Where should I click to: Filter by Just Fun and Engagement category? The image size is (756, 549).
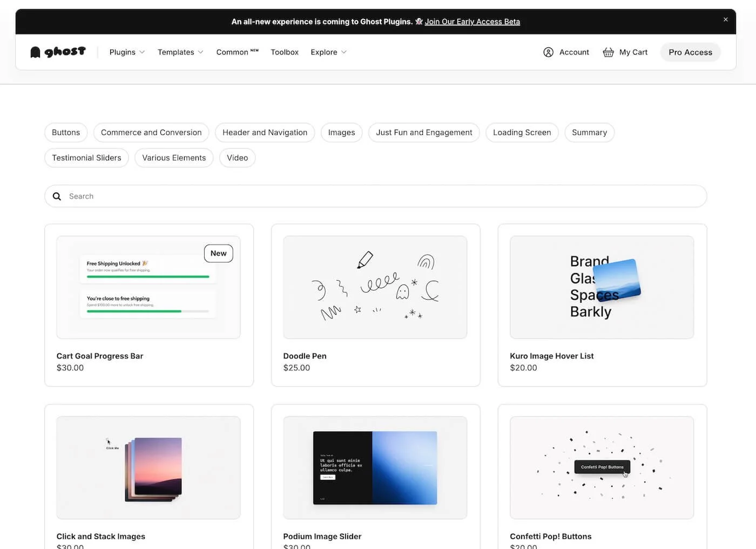pyautogui.click(x=424, y=132)
